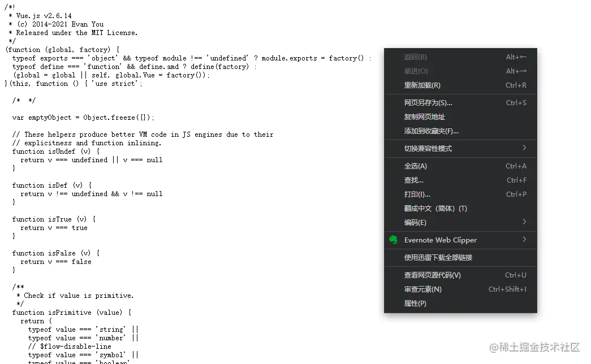Click the Evernote elephant icon in context menu

(393, 240)
